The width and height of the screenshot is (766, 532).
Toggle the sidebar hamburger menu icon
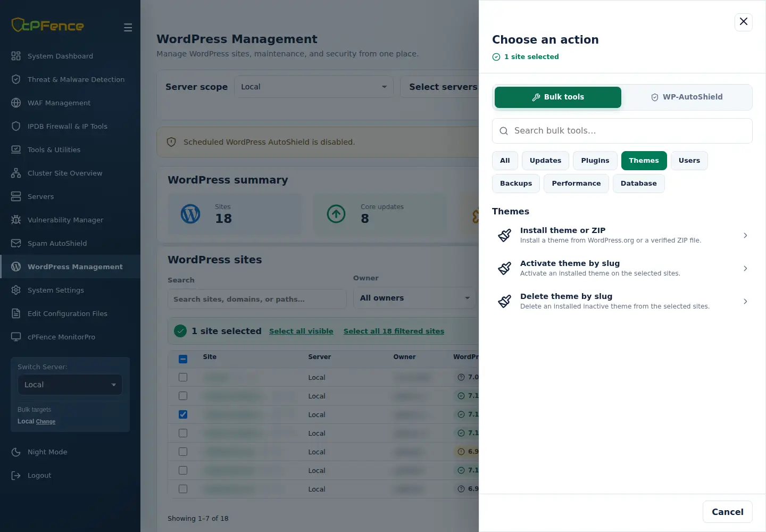pos(128,28)
